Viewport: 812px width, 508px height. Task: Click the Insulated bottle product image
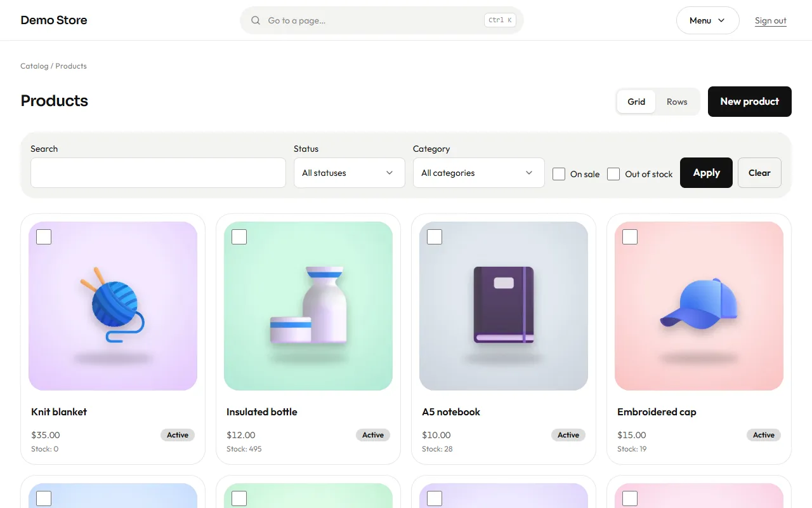pos(308,306)
